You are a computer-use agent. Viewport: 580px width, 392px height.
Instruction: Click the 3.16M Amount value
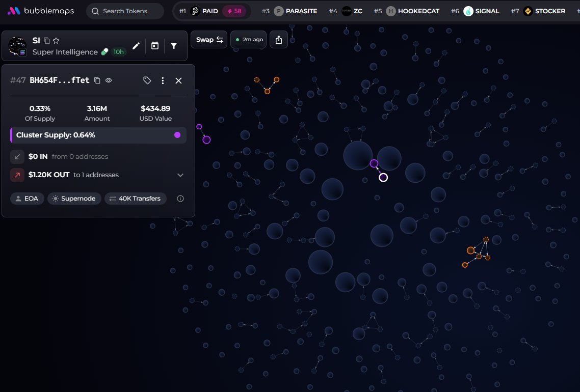click(97, 108)
